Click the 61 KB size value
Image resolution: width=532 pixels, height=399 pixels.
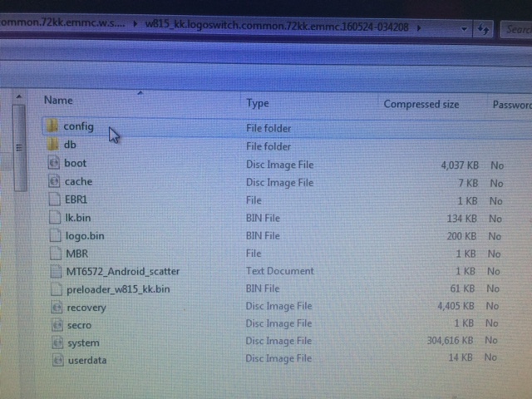[x=462, y=288]
